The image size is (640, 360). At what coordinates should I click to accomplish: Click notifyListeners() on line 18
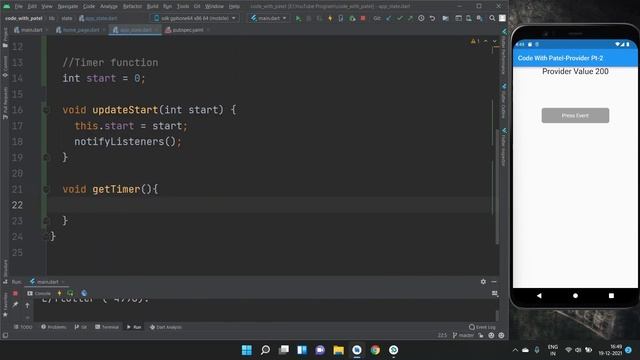click(x=125, y=142)
